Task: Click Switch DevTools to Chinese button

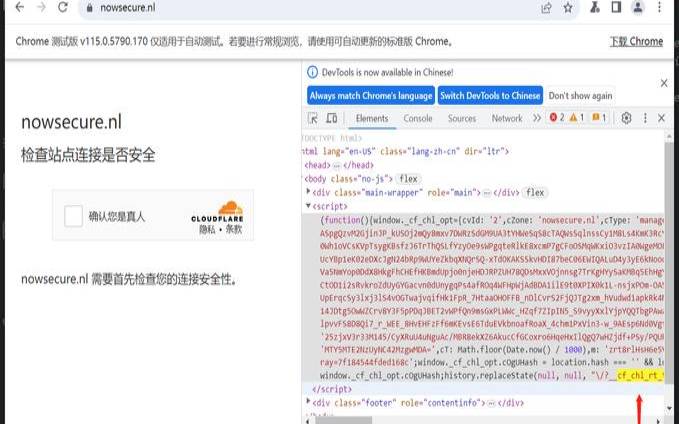Action: pos(490,96)
